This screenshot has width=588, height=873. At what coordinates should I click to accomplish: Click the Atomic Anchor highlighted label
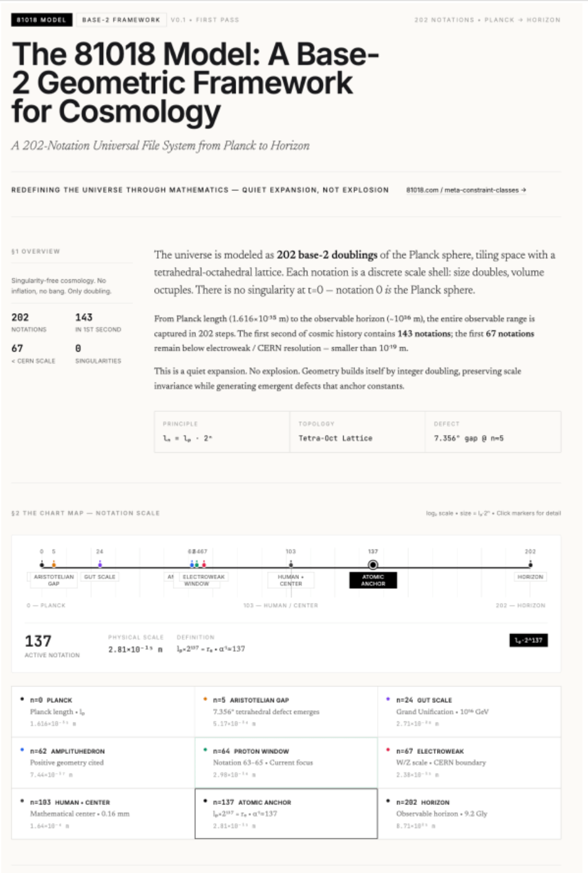pos(373,580)
